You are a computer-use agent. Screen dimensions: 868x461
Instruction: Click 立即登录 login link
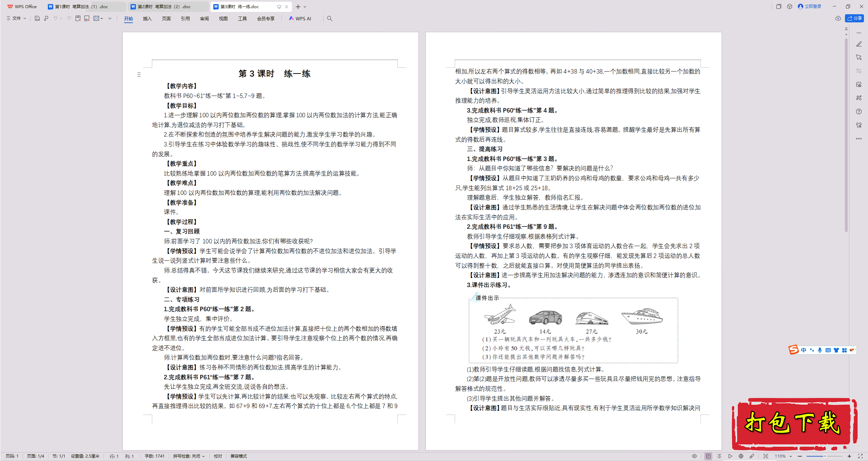click(810, 6)
